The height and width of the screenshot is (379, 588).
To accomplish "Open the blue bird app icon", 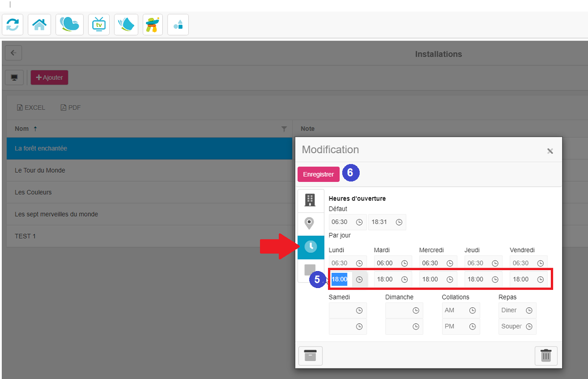I will 126,25.
